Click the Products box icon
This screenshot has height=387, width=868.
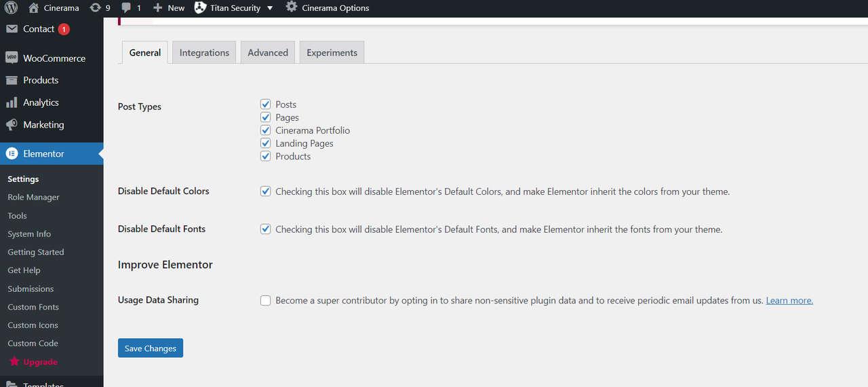(12, 80)
